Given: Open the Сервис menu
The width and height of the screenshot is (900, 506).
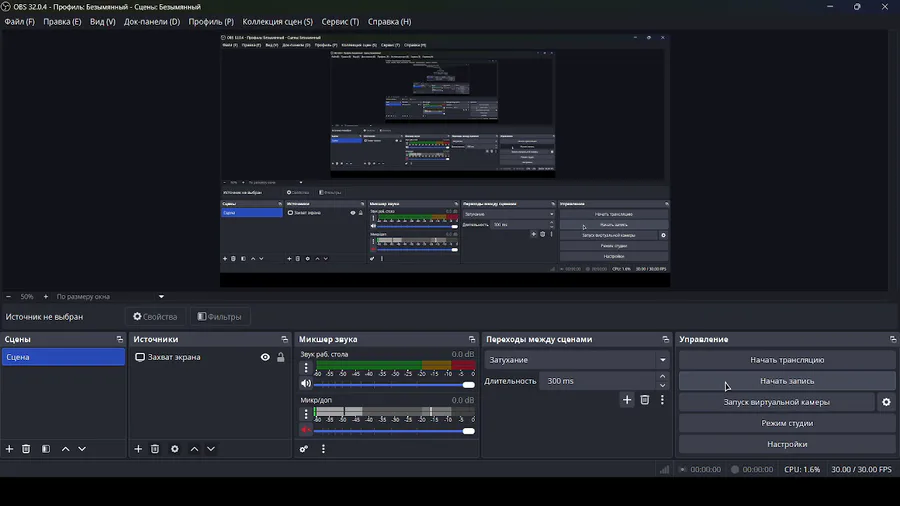Looking at the screenshot, I should (340, 22).
